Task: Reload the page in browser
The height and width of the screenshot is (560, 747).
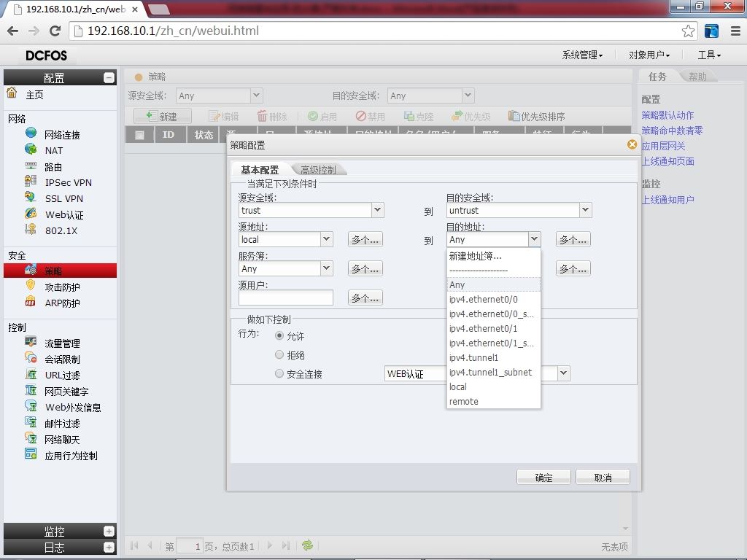Action: [x=55, y=31]
